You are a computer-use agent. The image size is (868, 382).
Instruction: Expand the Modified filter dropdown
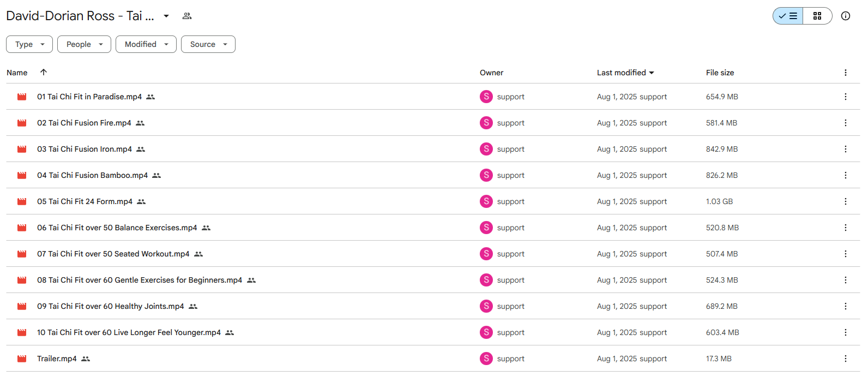146,44
